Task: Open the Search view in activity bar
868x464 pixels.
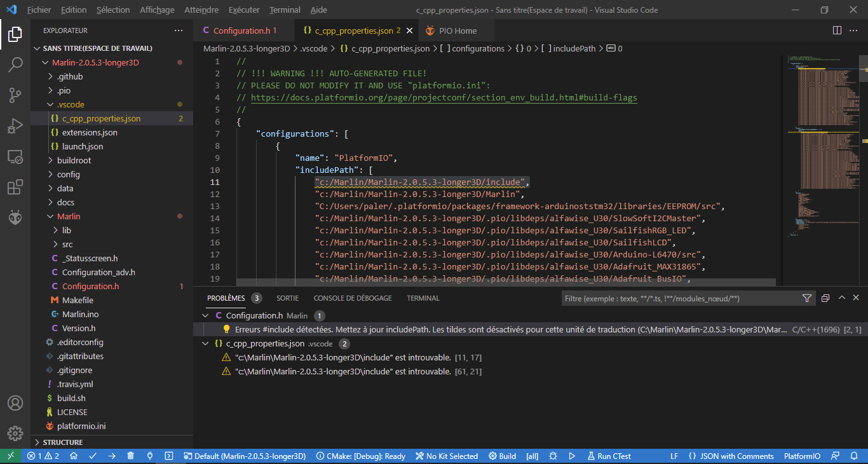Action: click(x=15, y=65)
